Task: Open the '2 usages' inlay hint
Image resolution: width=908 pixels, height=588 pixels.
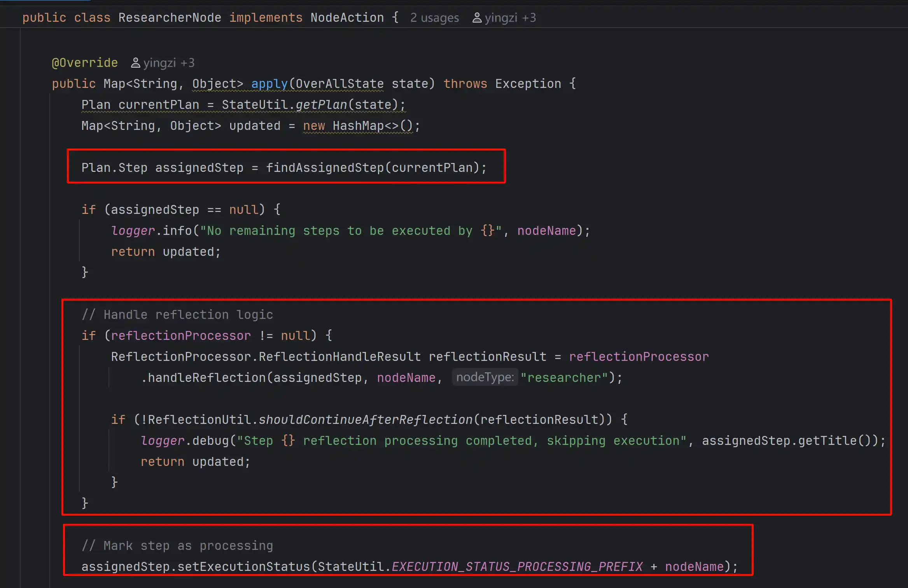Action: point(434,18)
